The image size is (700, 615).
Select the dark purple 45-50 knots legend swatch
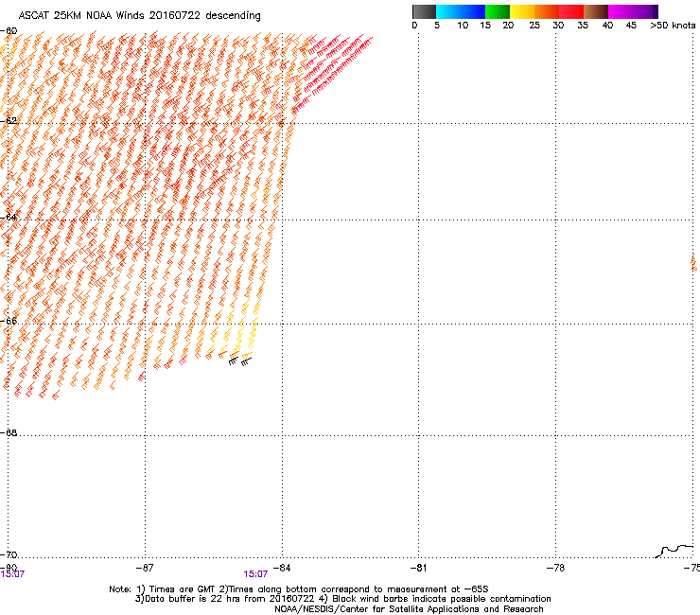(645, 11)
